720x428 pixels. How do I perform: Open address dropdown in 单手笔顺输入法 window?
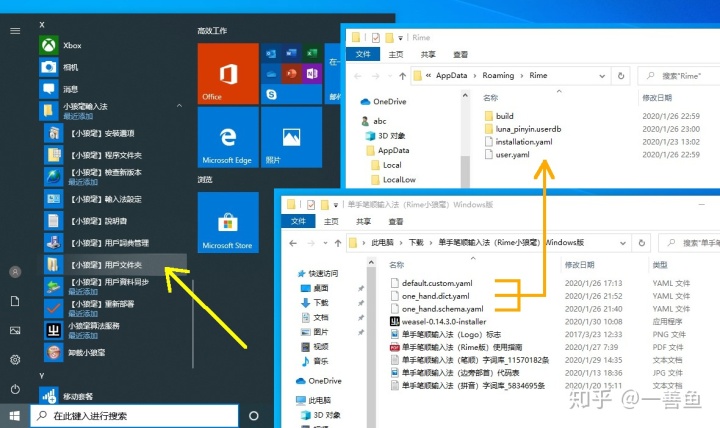tap(622, 243)
